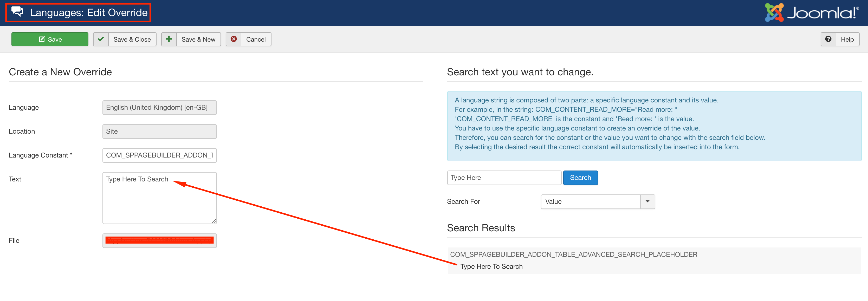The height and width of the screenshot is (301, 868).
Task: Click the blue Search button
Action: (580, 178)
